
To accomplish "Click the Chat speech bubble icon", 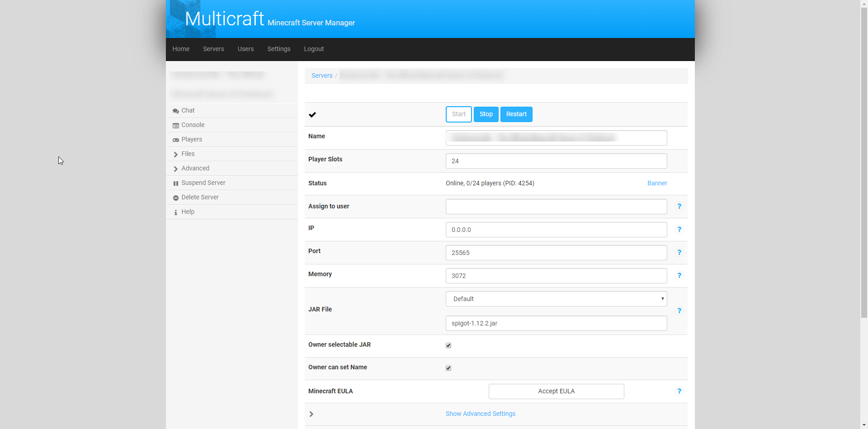I will pyautogui.click(x=176, y=111).
